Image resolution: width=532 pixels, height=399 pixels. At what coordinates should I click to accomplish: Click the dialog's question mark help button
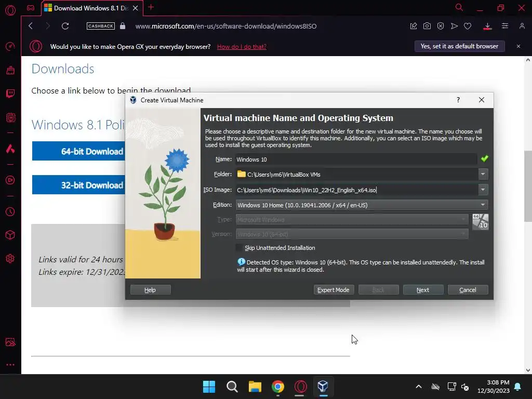coord(458,100)
